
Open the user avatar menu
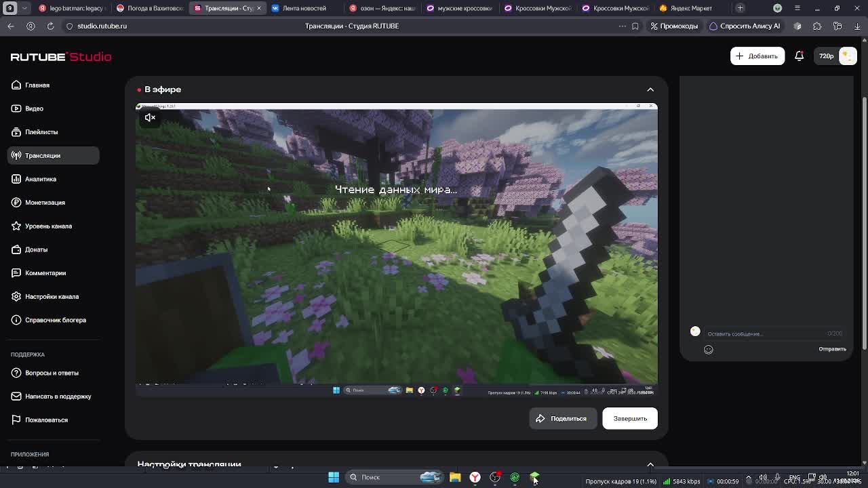click(848, 56)
